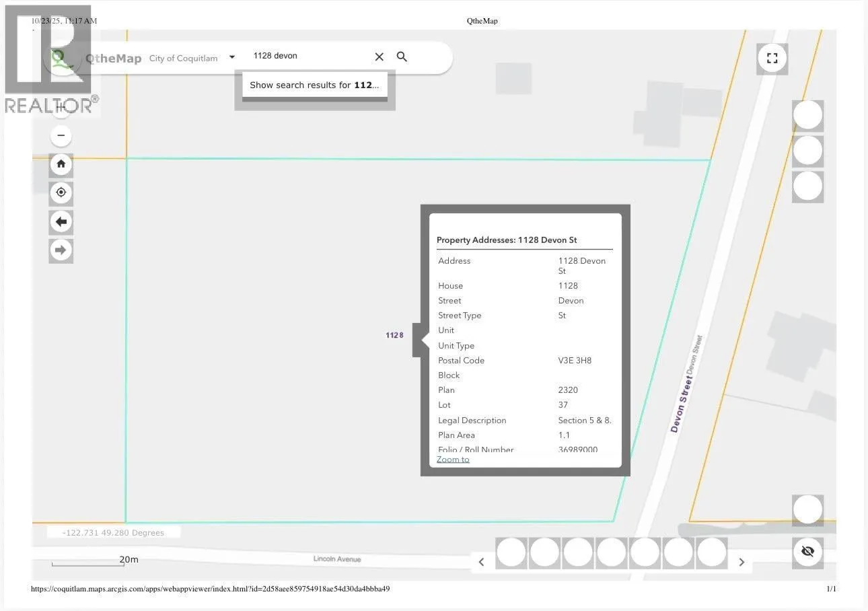Click the search field containing '1128 devon'

click(x=310, y=56)
